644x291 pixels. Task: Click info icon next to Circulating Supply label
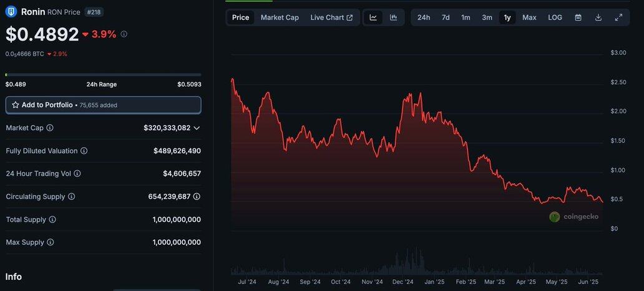(x=72, y=197)
